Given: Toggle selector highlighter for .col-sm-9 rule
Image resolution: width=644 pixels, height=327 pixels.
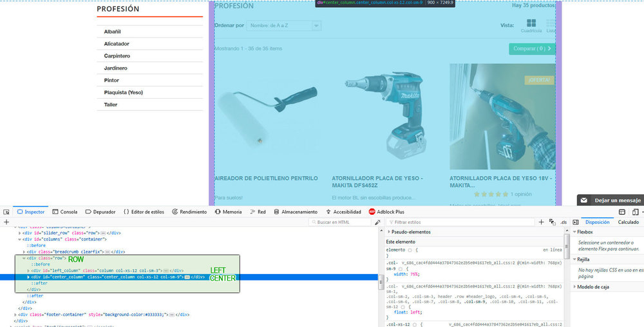Looking at the screenshot, I should tap(401, 269).
